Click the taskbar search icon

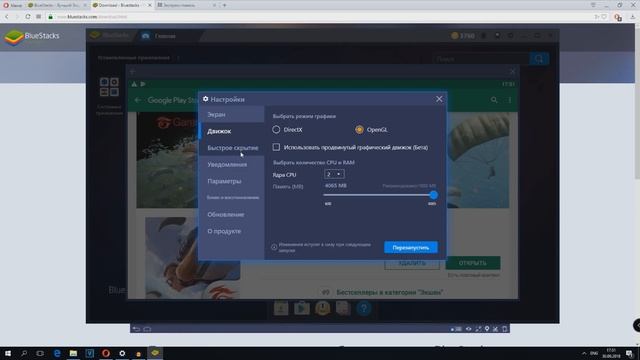[24, 353]
